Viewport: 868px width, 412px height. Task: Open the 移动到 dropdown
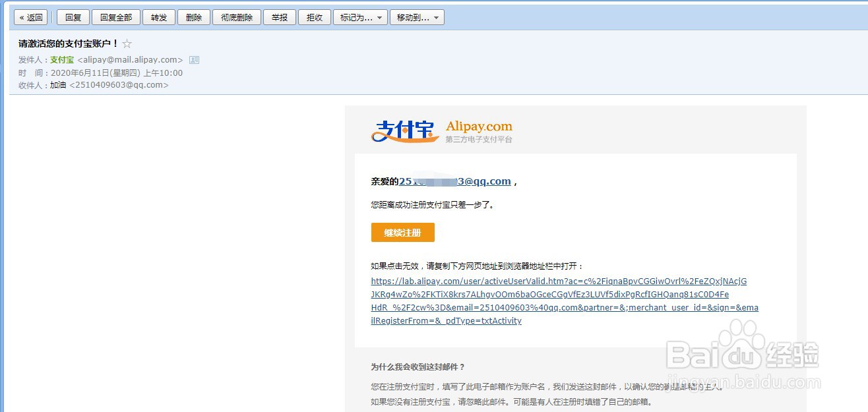pyautogui.click(x=417, y=18)
